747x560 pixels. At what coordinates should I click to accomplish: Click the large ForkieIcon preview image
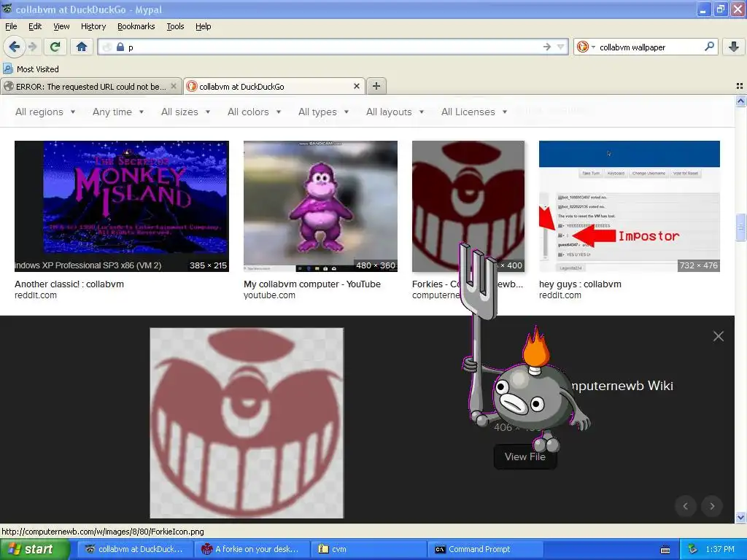[247, 423]
